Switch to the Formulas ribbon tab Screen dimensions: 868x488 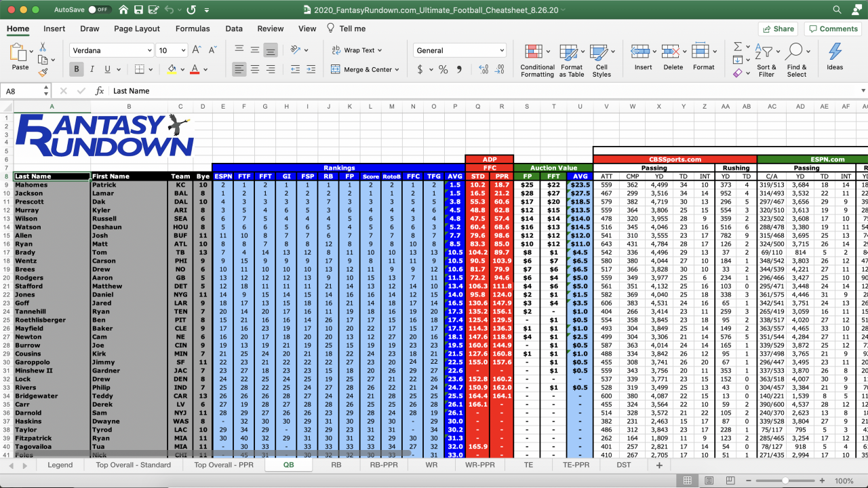[193, 29]
